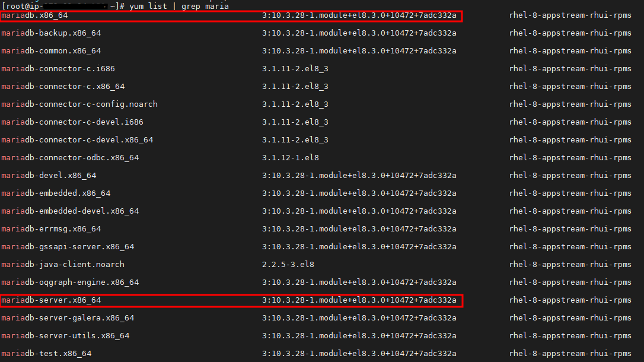Click version 3.1.11-2.el8_3 in mariadb-connector-c-config.noarch row
Viewport: 644px width, 362px height.
point(295,104)
